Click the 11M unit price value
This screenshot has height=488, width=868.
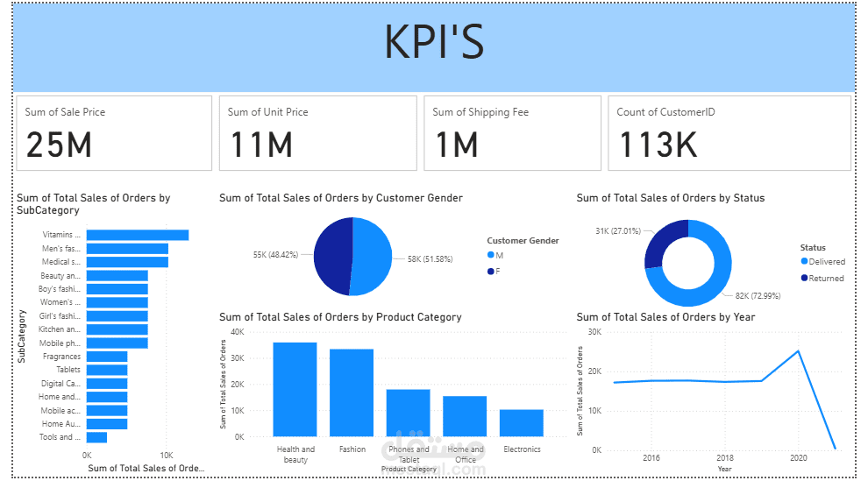pos(260,145)
